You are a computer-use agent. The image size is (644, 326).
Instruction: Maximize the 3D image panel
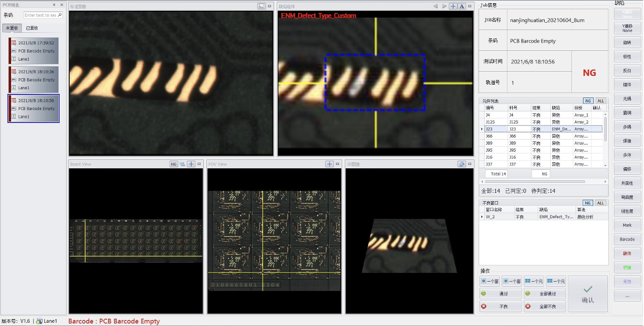(x=470, y=164)
